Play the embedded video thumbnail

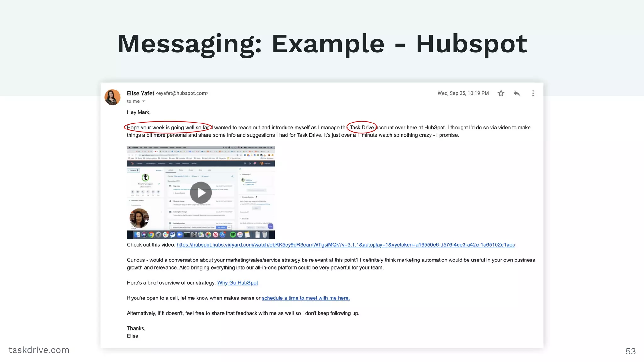[201, 193]
